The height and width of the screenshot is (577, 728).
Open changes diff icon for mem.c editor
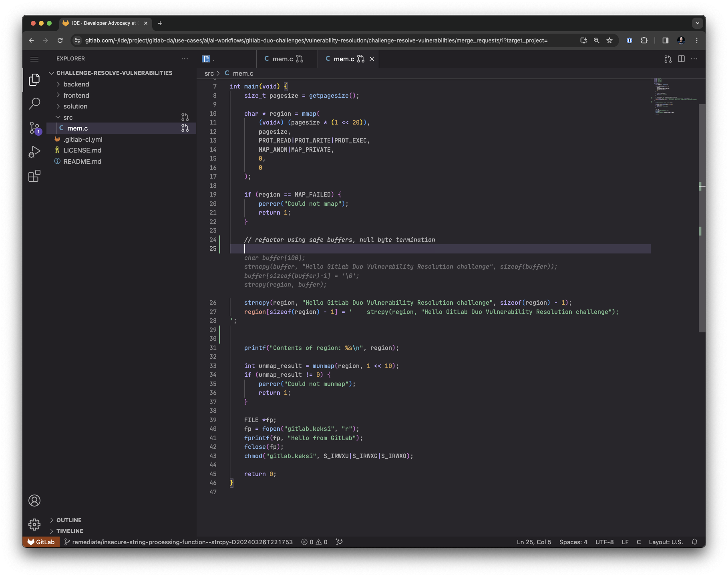(667, 59)
